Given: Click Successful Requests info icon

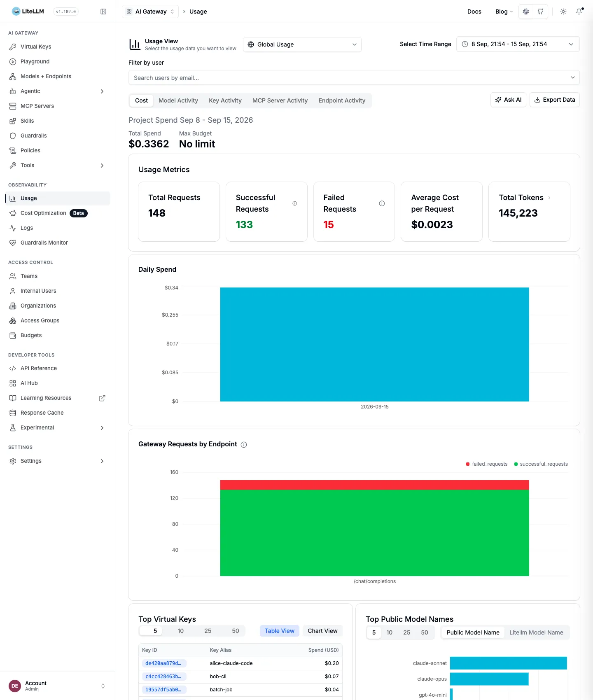Looking at the screenshot, I should pos(294,203).
